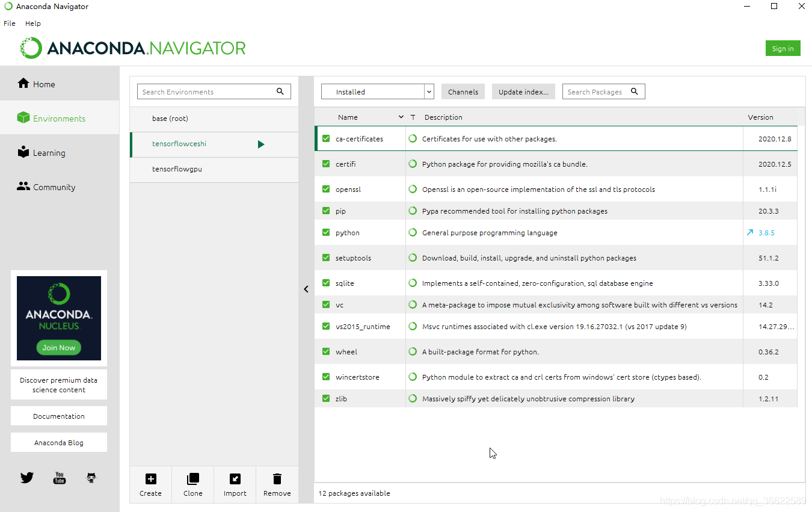
Task: Click the Description column header
Action: tap(443, 117)
